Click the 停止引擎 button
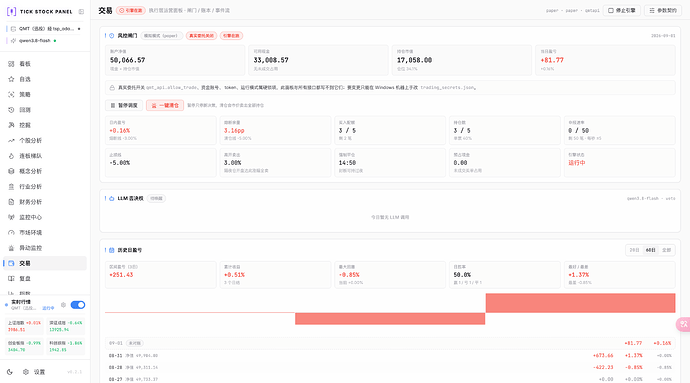Image resolution: width=690 pixels, height=383 pixels. (x=621, y=11)
